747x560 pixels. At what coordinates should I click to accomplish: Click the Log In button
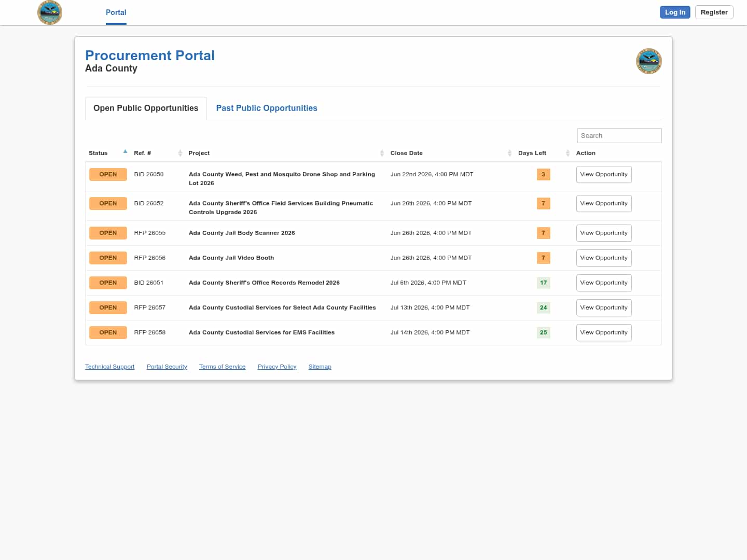point(675,12)
